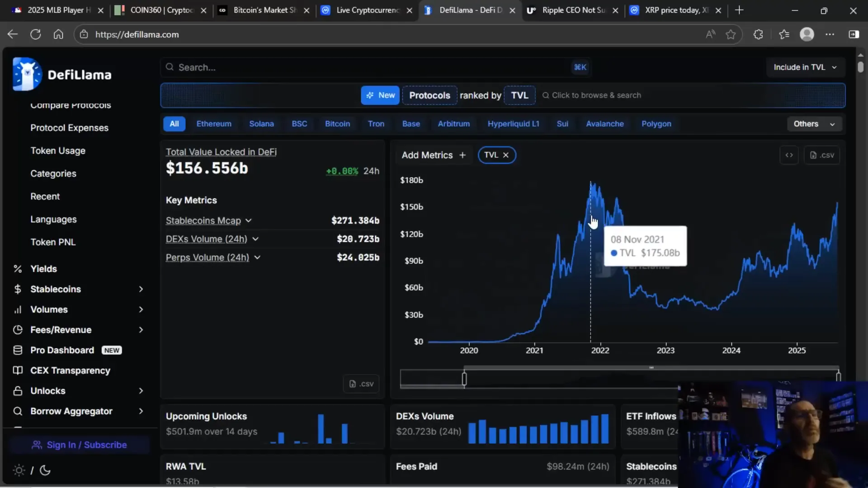Switch to dark theme with moon icon
Image resolution: width=868 pixels, height=488 pixels.
click(45, 470)
